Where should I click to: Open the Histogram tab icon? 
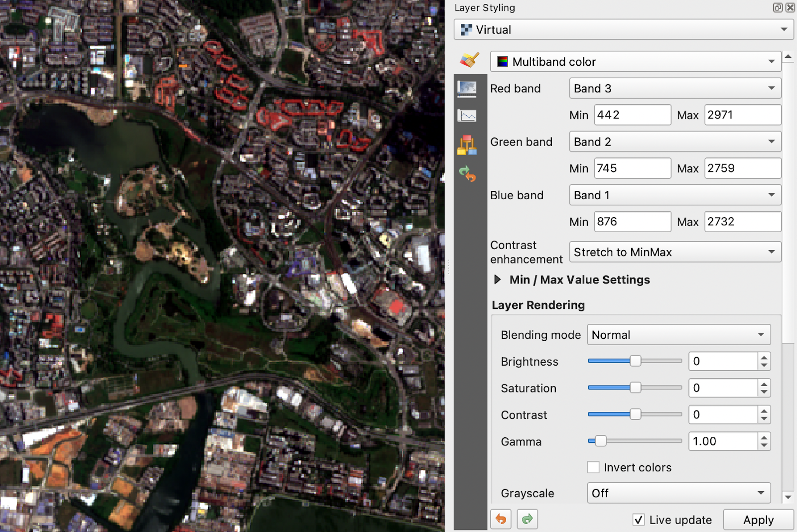pos(467,116)
